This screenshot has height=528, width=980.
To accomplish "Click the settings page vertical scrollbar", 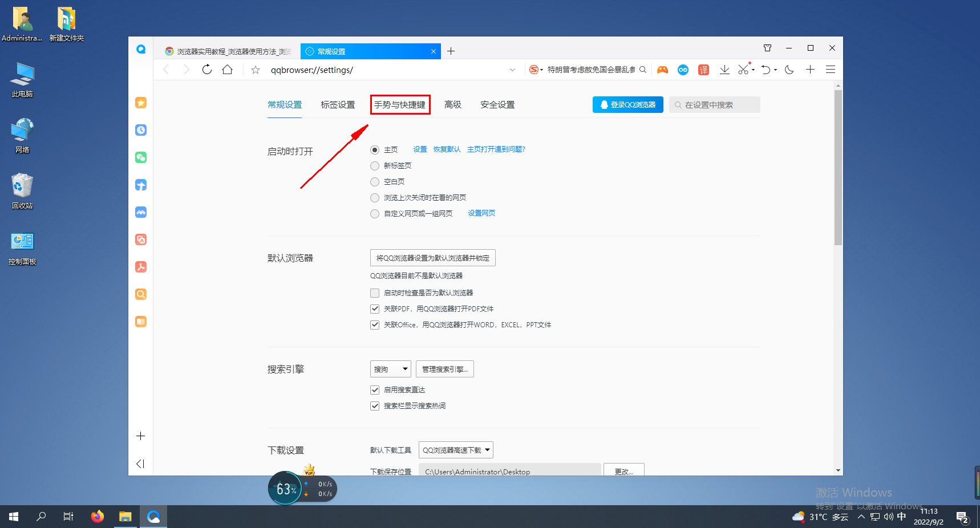I will coord(838,167).
